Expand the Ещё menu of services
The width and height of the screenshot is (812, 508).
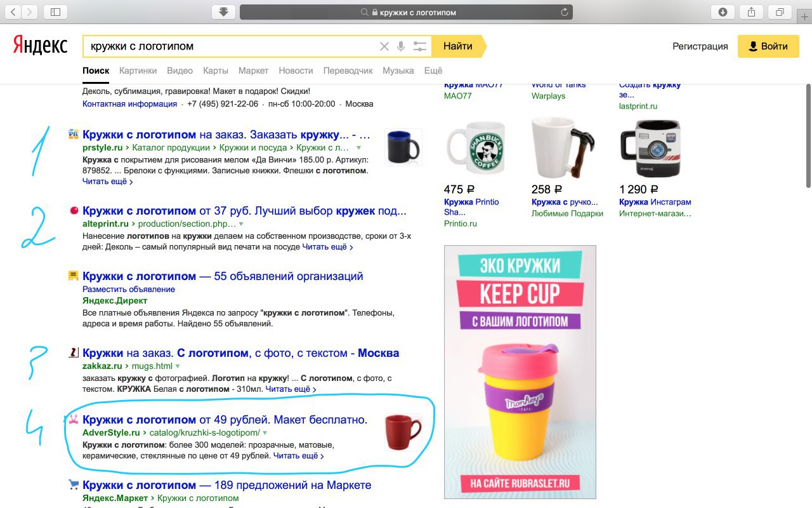click(x=433, y=70)
